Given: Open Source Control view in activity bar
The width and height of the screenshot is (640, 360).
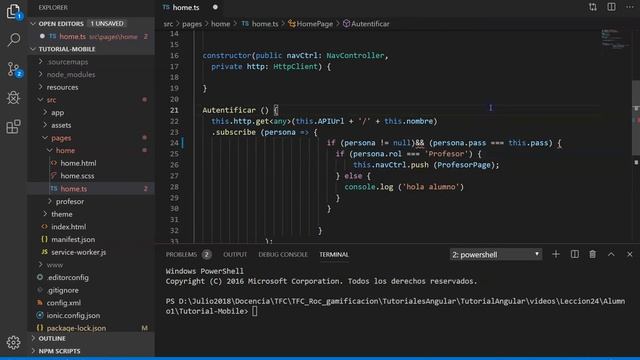Looking at the screenshot, I should [13, 69].
